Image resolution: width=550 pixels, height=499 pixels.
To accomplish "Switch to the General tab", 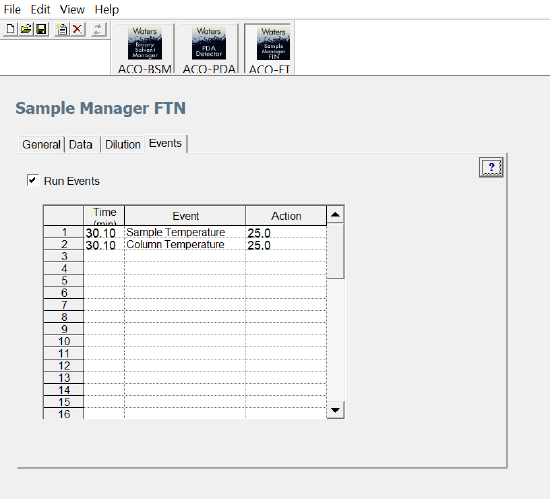I will (41, 144).
